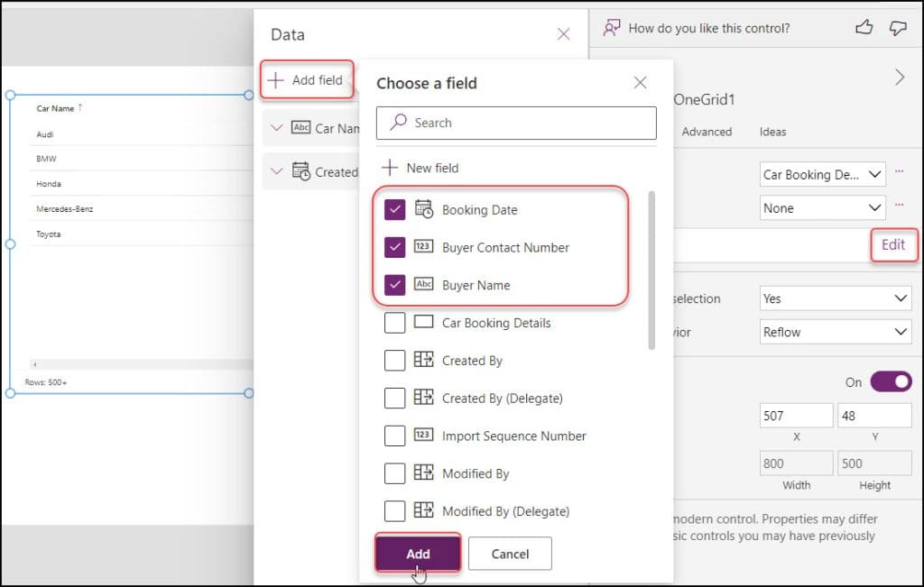Click the Y position field 48
This screenshot has height=587, width=924.
click(874, 416)
